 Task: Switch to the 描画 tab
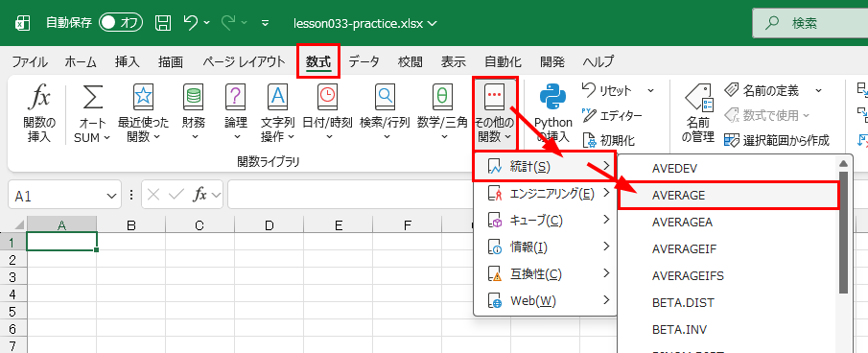(x=171, y=61)
